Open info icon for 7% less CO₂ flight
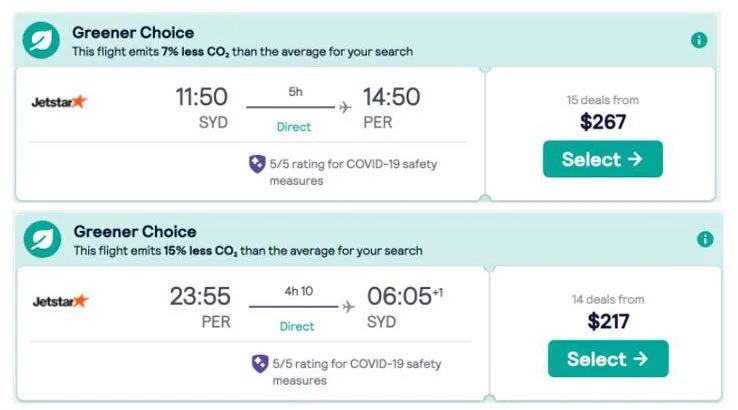 [699, 40]
